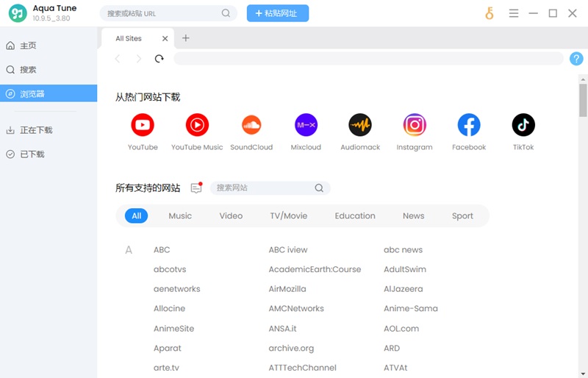Add a new browser tab with plus icon
The width and height of the screenshot is (588, 378).
coord(186,38)
